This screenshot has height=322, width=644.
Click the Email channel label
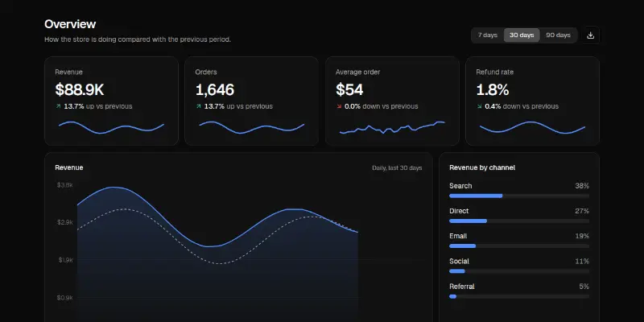pos(458,236)
